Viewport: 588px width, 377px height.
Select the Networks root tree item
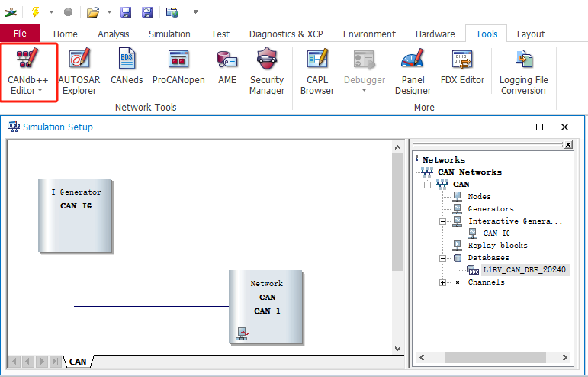point(444,159)
